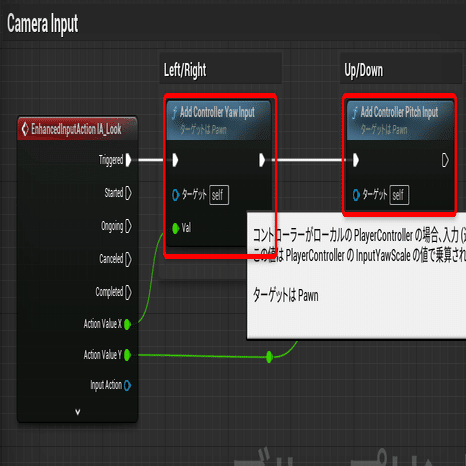Click the Input Action output pin
The image size is (466, 466).
(x=127, y=386)
